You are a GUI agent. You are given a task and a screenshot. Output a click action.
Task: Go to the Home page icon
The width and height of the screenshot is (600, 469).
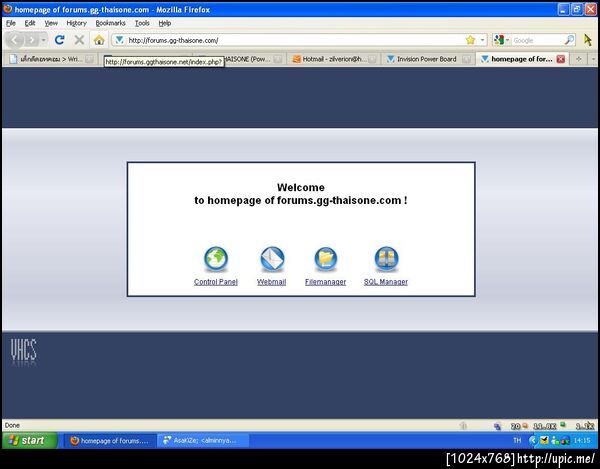[99, 40]
